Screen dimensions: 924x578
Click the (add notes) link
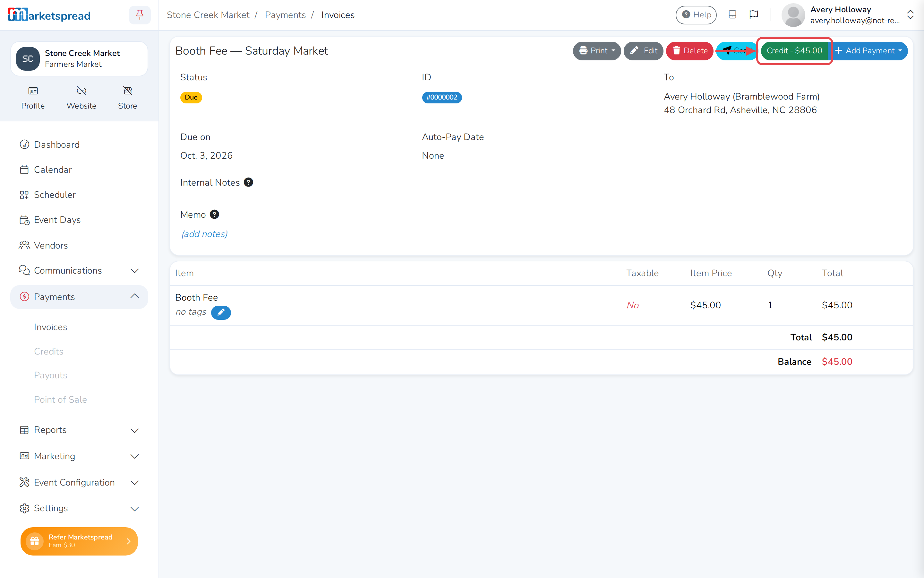coord(204,234)
